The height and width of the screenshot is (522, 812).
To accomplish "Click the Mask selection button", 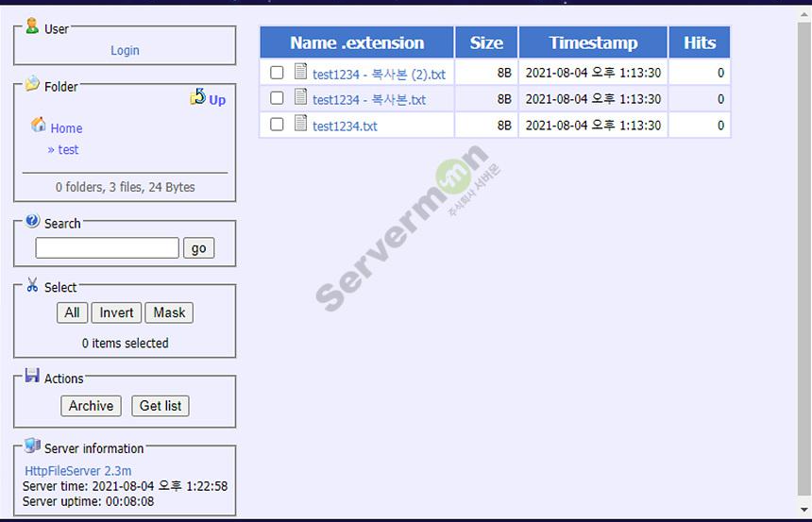I will point(169,312).
